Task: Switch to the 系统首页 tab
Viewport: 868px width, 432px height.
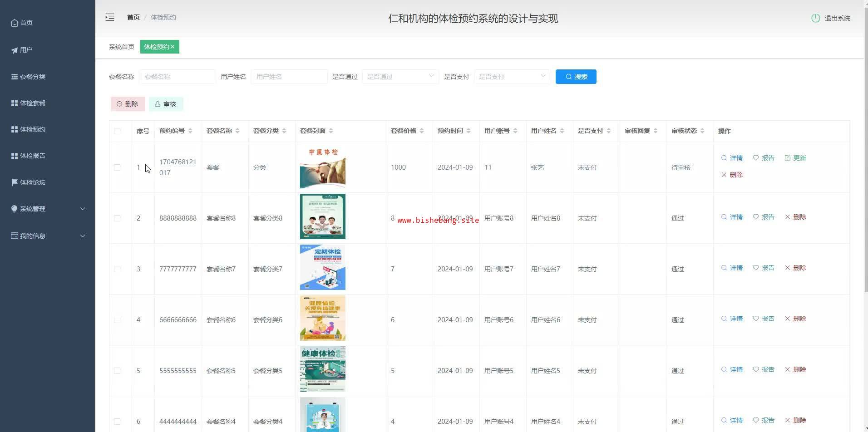Action: 121,47
